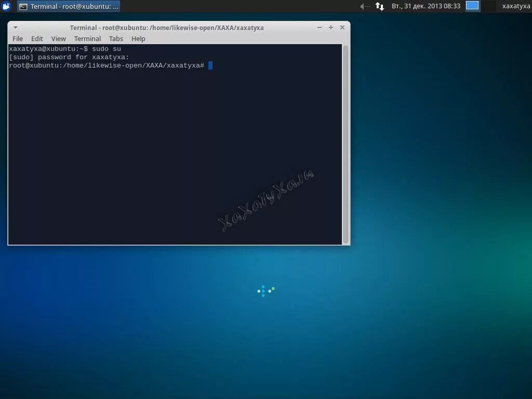This screenshot has height=399, width=532.
Task: Click the terminal cursor block
Action: 210,65
